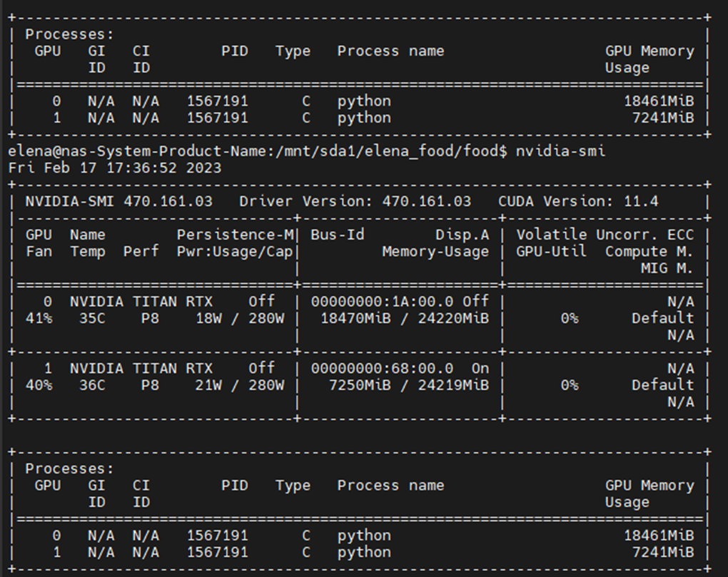Screen dimensions: 728x577
Task: Click the top Processes: heading
Action: point(69,34)
